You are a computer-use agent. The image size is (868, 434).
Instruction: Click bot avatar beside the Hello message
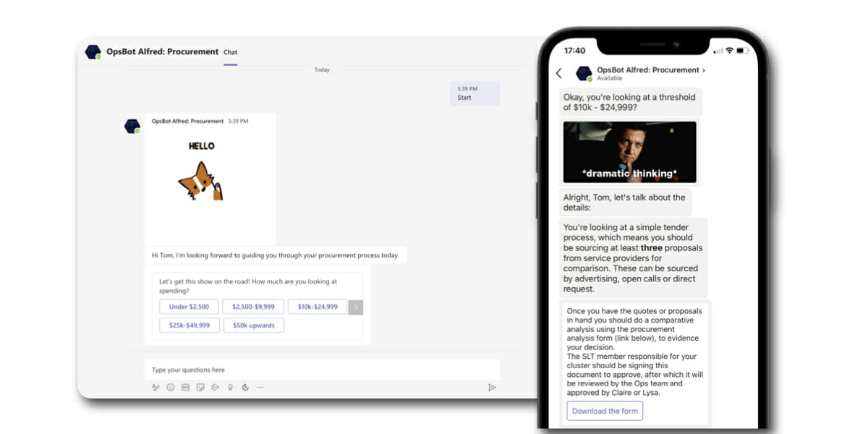(132, 126)
